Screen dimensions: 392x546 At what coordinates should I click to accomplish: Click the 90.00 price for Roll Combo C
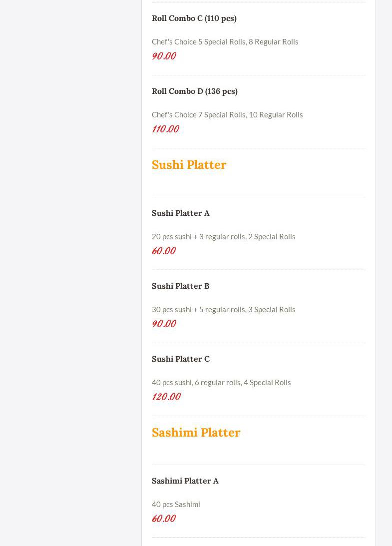(164, 56)
